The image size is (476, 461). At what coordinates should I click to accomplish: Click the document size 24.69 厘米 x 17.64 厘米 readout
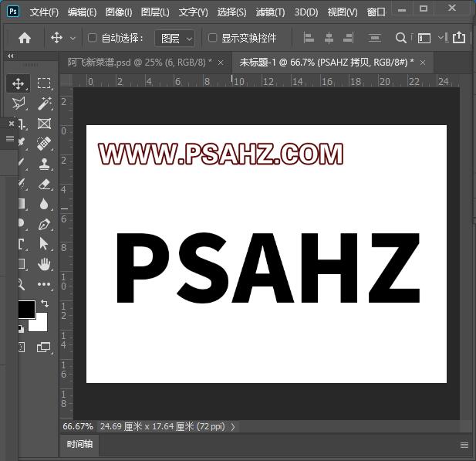[163, 426]
